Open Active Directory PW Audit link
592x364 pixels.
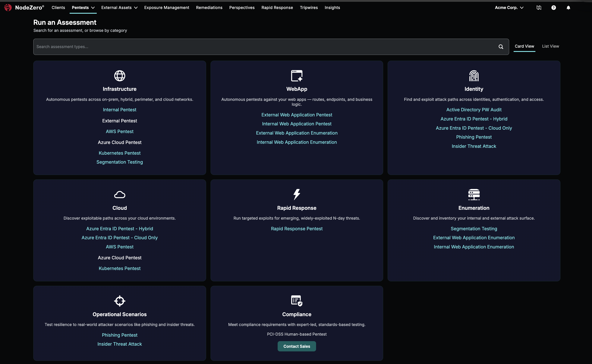click(x=474, y=110)
